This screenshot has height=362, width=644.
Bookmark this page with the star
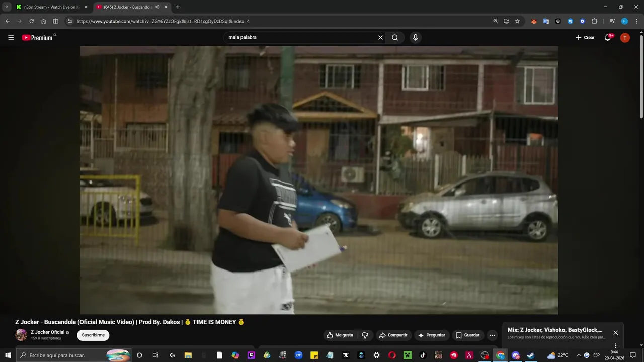517,21
